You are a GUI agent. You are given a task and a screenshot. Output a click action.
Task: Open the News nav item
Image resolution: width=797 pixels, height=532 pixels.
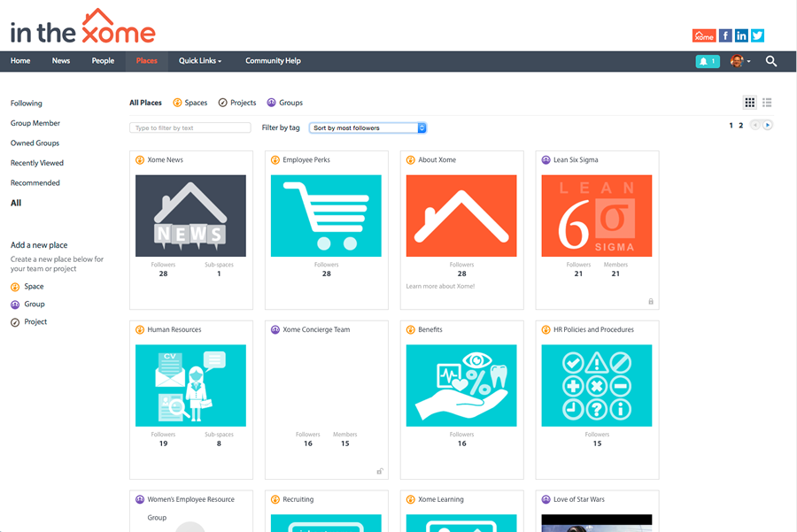pyautogui.click(x=61, y=61)
